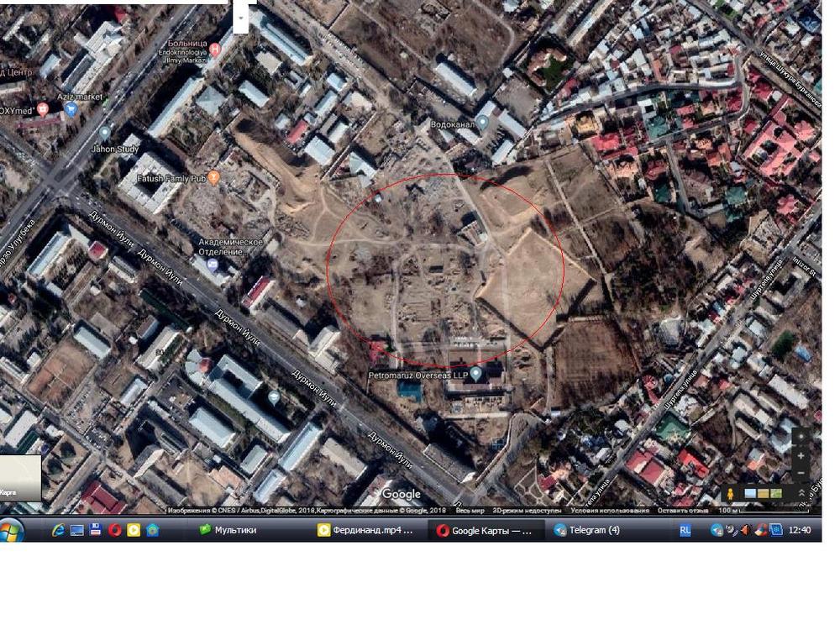Toggle the RU language indicator
Image resolution: width=840 pixels, height=630 pixels.
tap(685, 530)
